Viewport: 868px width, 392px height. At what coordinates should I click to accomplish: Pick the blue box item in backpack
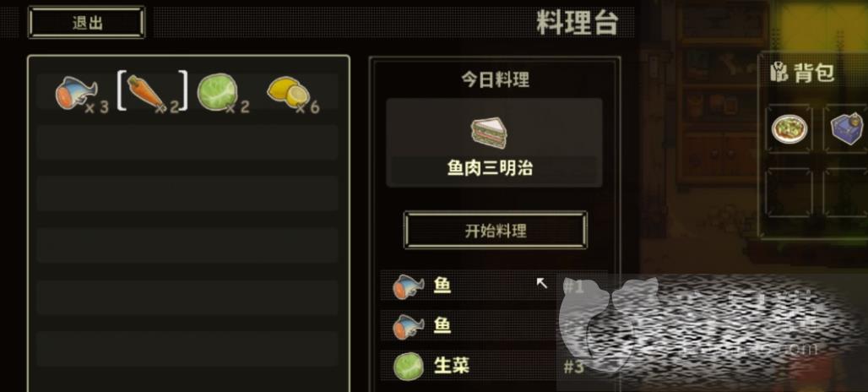[847, 128]
